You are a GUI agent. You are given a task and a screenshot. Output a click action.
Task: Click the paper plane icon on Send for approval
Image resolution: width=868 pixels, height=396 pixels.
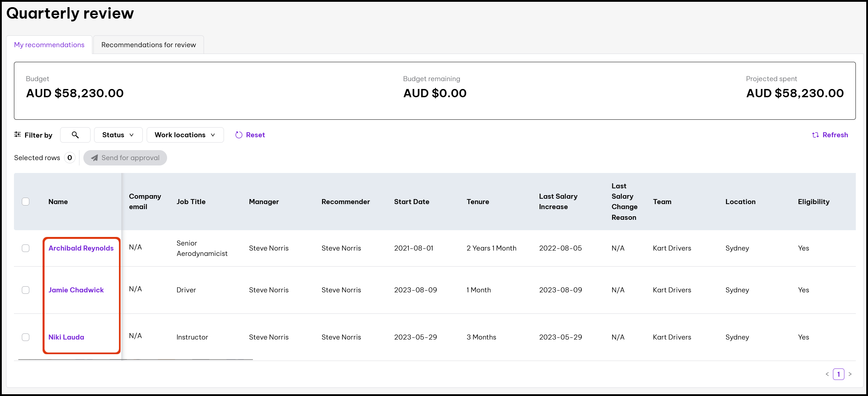[x=94, y=158]
